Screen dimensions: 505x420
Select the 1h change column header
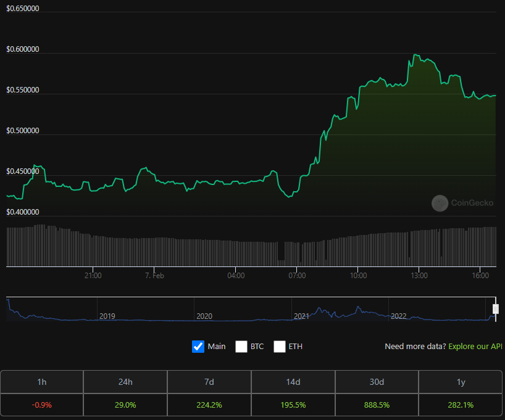tap(42, 382)
